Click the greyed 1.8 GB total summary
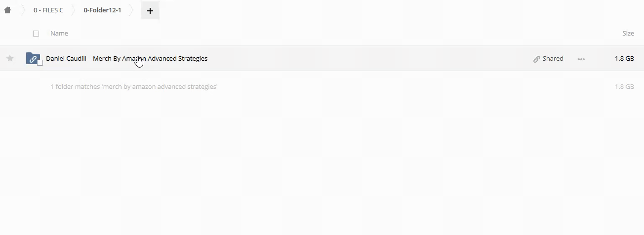644x235 pixels. point(624,86)
